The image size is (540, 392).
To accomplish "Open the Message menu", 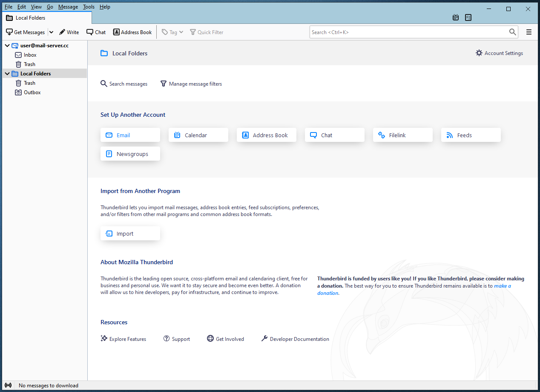I will (68, 7).
